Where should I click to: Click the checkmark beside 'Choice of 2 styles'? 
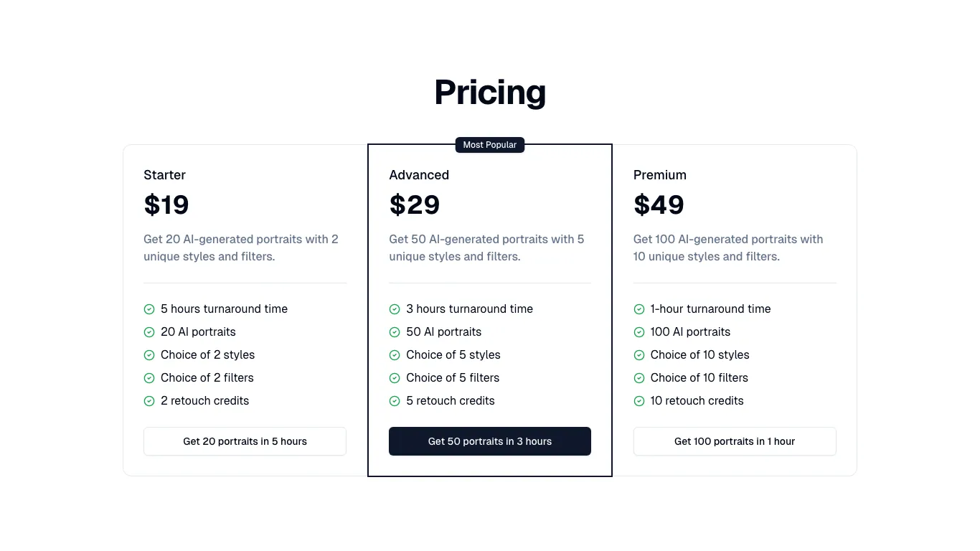[149, 354]
